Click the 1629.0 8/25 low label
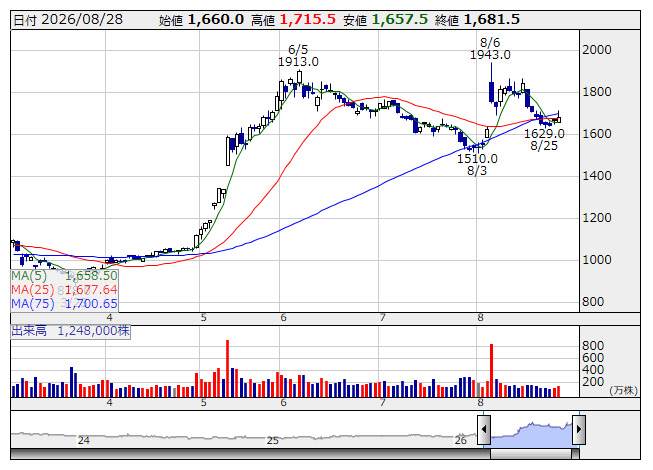The height and width of the screenshot is (470, 653). (544, 139)
